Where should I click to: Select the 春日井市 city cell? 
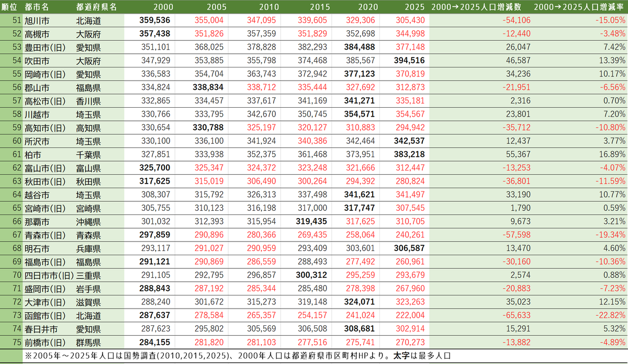coord(41,329)
